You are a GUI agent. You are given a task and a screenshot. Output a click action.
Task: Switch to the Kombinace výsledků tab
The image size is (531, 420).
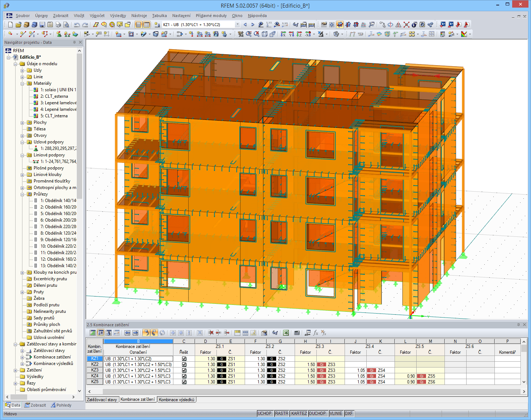[x=177, y=399]
